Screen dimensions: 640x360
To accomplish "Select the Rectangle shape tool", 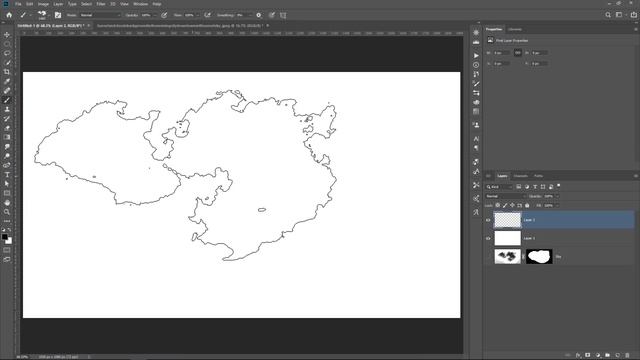I will 7,193.
